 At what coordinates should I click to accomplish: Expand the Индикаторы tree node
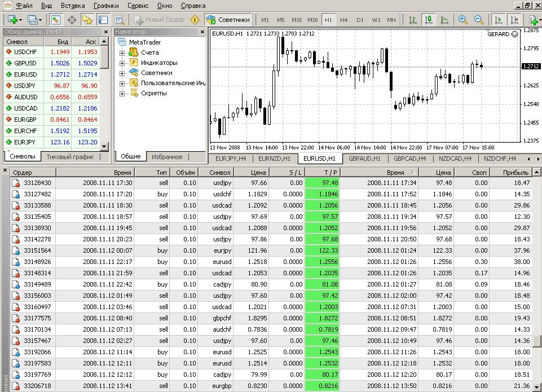tap(122, 63)
